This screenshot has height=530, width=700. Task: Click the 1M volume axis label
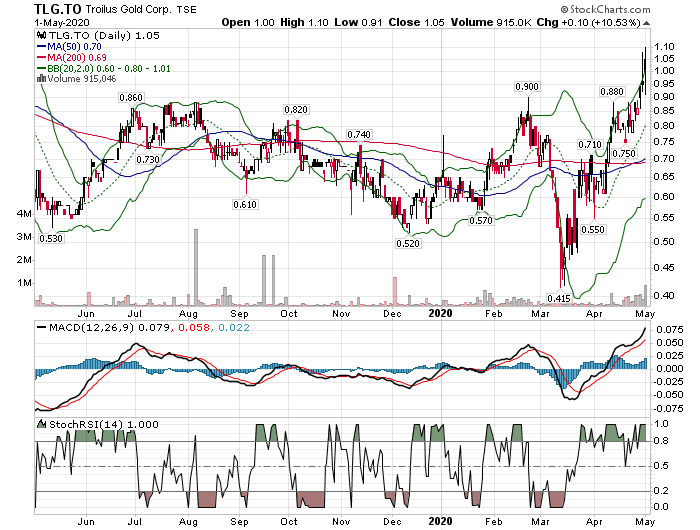coord(24,283)
